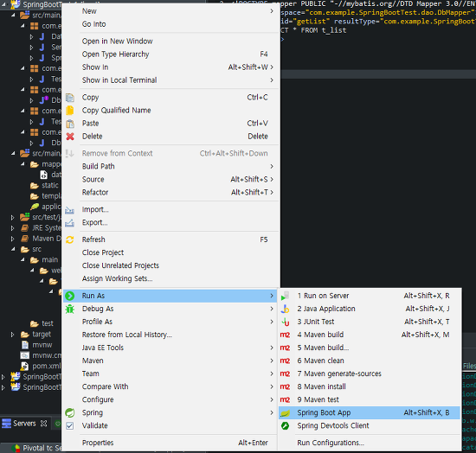Viewport: 476px width, 453px height.
Task: Open Profile As submenu
Action: [170, 322]
